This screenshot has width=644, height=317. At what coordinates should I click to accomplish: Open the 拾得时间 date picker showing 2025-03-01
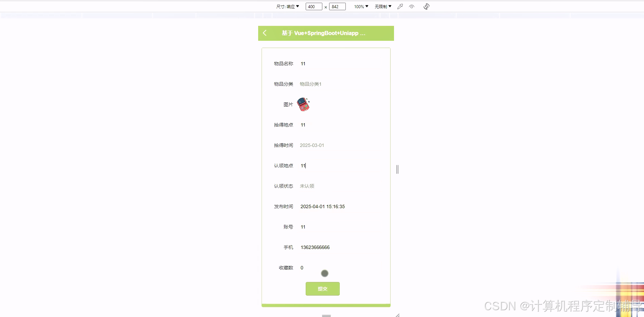[x=312, y=145]
